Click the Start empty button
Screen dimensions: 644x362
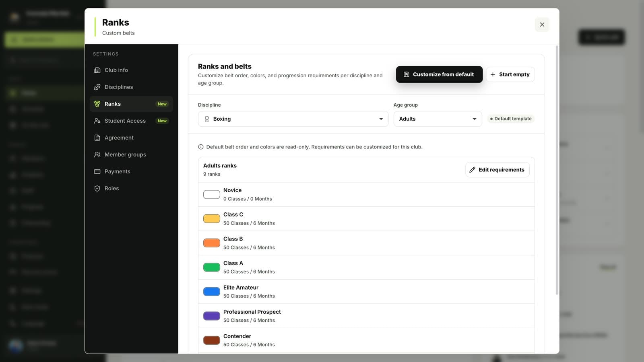coord(510,74)
